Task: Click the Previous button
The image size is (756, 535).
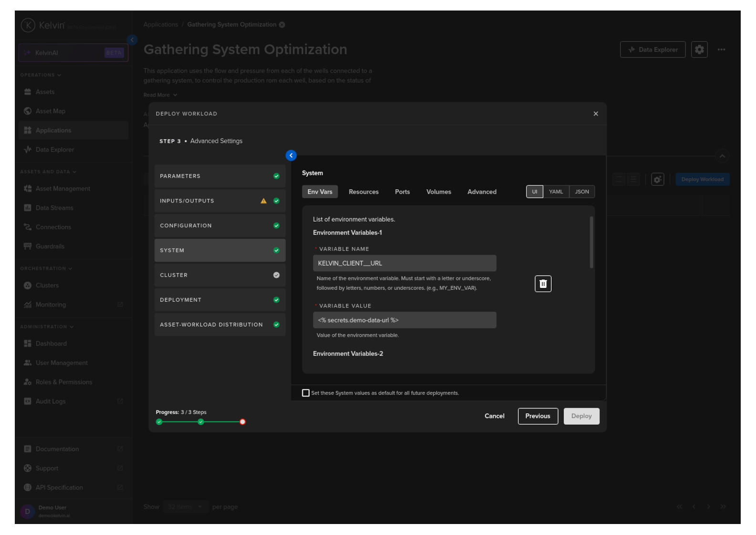Action: [x=537, y=416]
